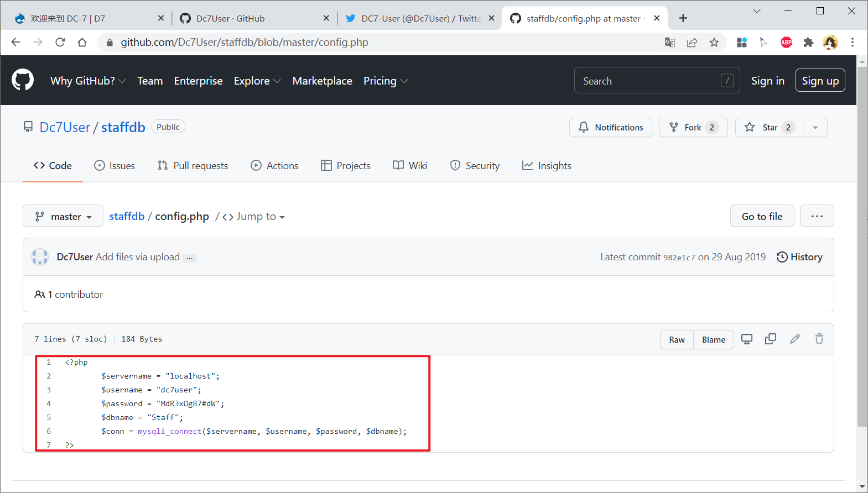
Task: Click the browser profile avatar
Action: coord(830,42)
